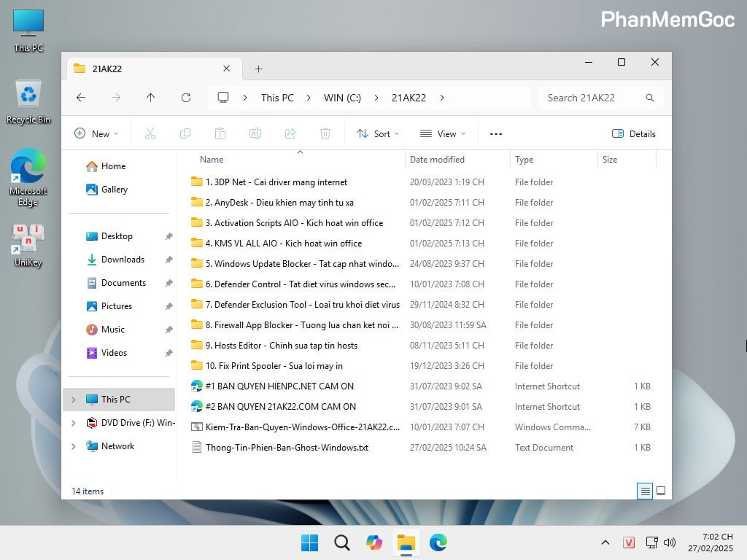Screen dimensions: 747x560
Task: Open the Sort dropdown
Action: 378,133
